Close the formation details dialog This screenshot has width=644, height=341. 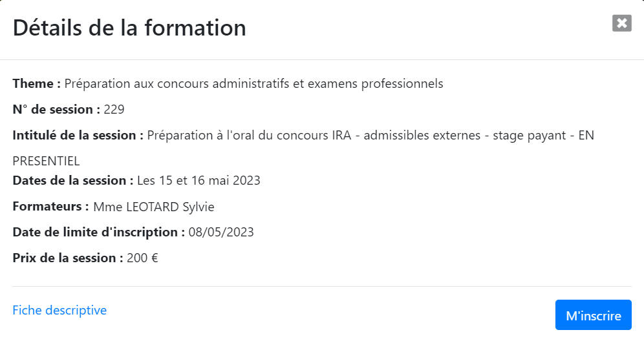pos(622,23)
